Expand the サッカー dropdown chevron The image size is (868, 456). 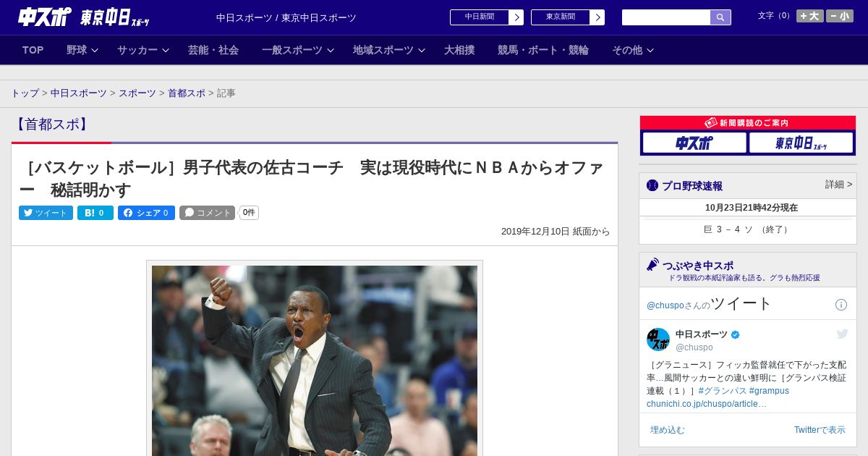click(166, 50)
